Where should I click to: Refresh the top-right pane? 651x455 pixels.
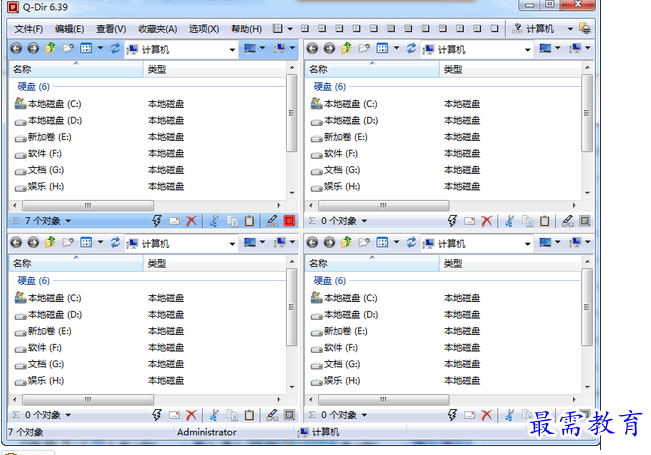(x=411, y=49)
